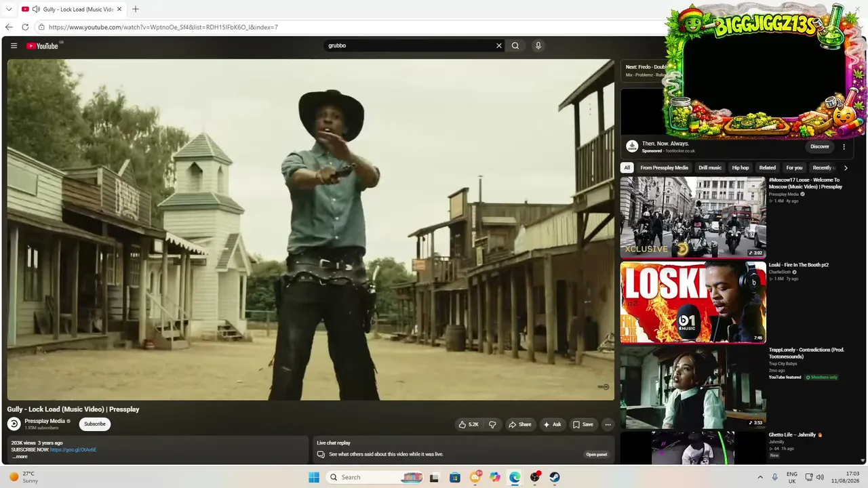Image resolution: width=868 pixels, height=488 pixels.
Task: Focus the browser address bar URL
Action: 163,27
